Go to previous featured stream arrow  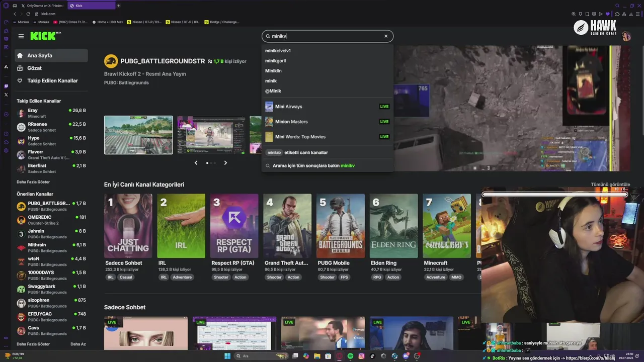coord(196,163)
